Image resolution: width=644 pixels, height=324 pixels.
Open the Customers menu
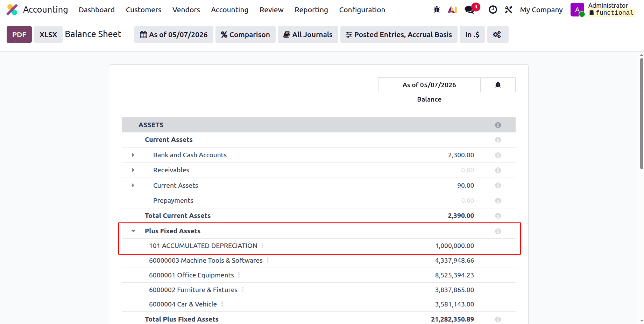pos(143,10)
